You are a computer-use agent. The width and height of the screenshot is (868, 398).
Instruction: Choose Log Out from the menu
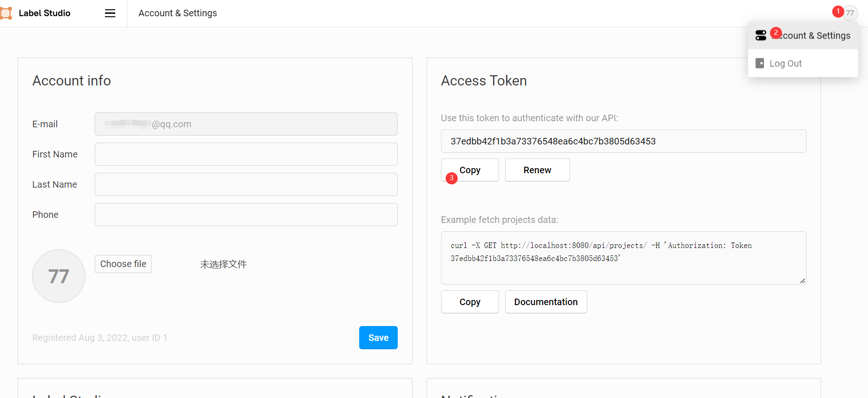click(x=803, y=63)
